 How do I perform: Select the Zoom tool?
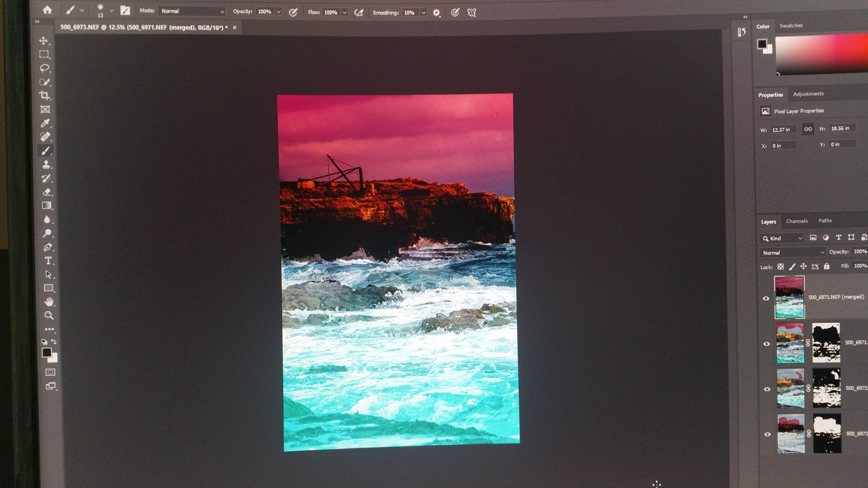click(x=49, y=316)
